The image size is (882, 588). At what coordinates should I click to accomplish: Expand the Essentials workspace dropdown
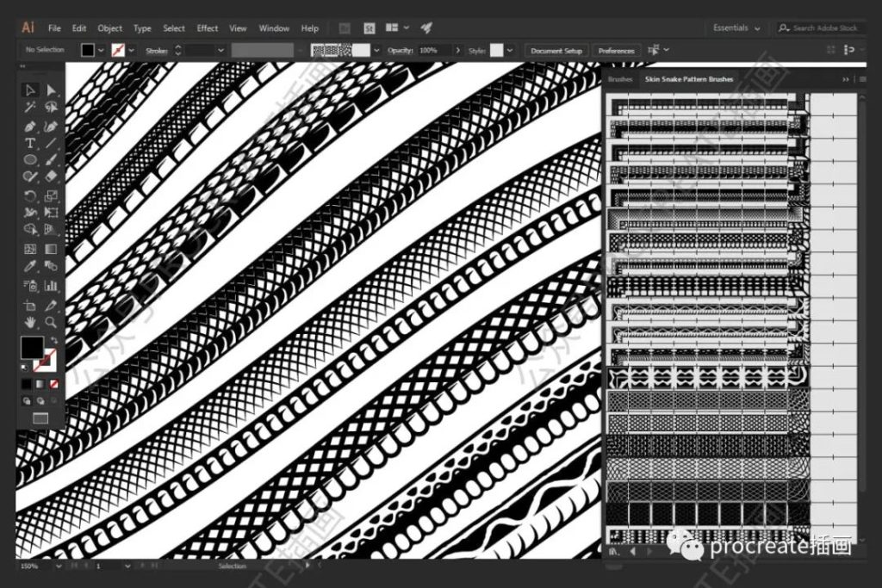coord(737,28)
